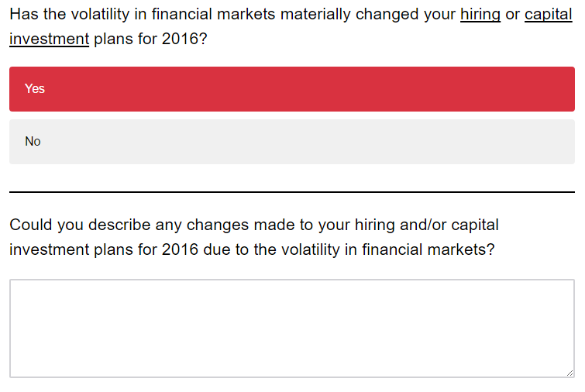Click the first question about market volatility
Screen dimensions: 585x392
291,26
